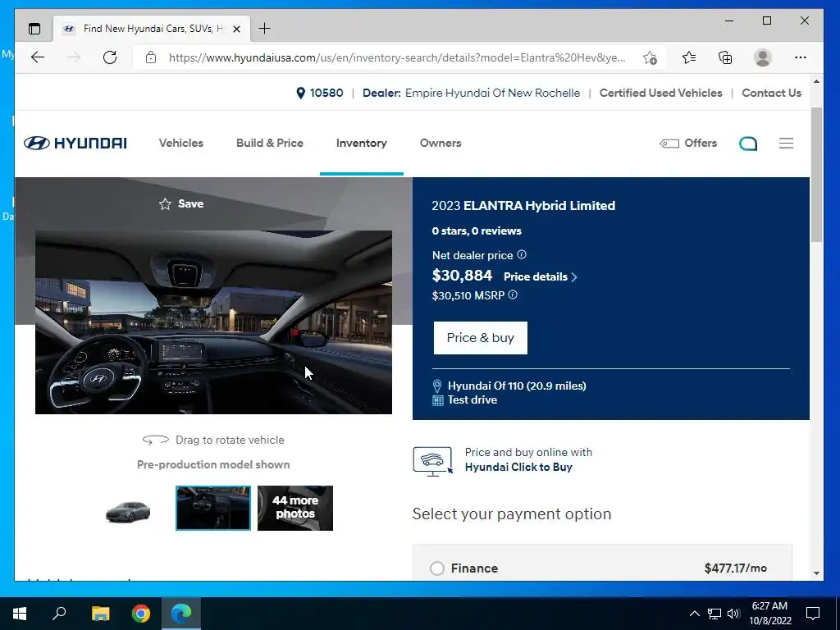Viewport: 840px width, 630px height.
Task: Open Edge Settings and more menu
Action: pos(801,57)
